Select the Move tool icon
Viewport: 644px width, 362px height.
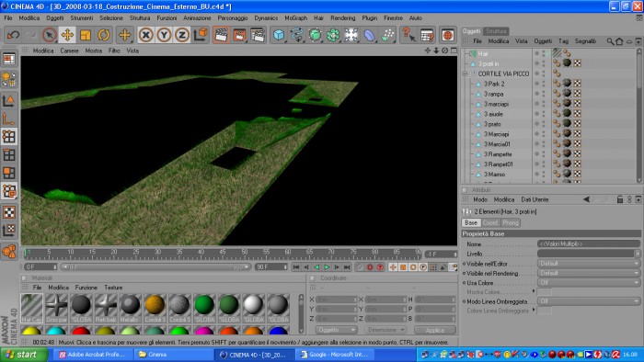click(x=67, y=35)
